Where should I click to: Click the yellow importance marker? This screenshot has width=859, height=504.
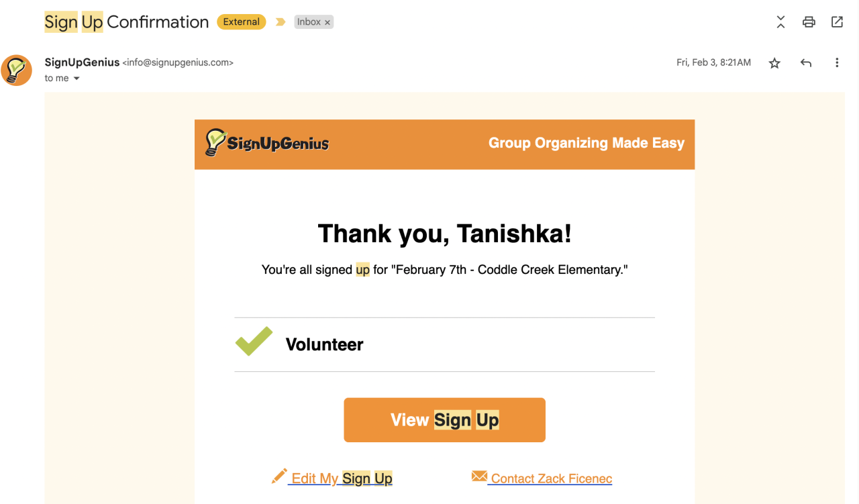click(281, 22)
